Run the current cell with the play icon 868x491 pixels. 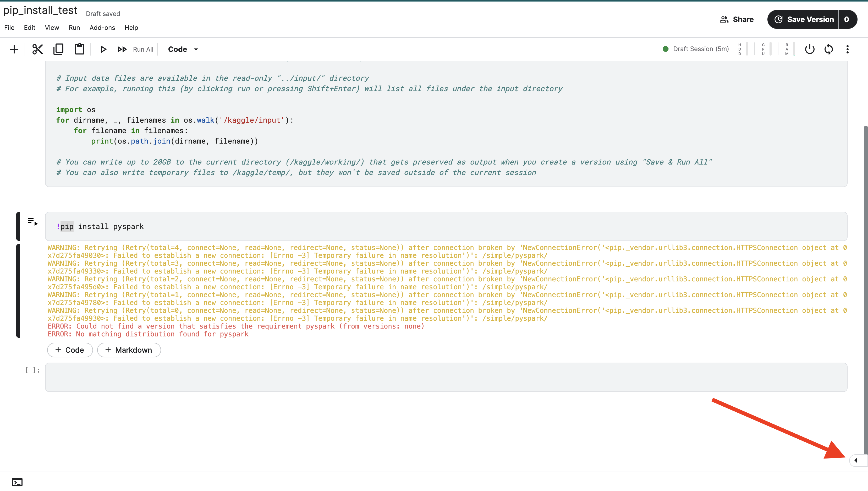point(103,49)
